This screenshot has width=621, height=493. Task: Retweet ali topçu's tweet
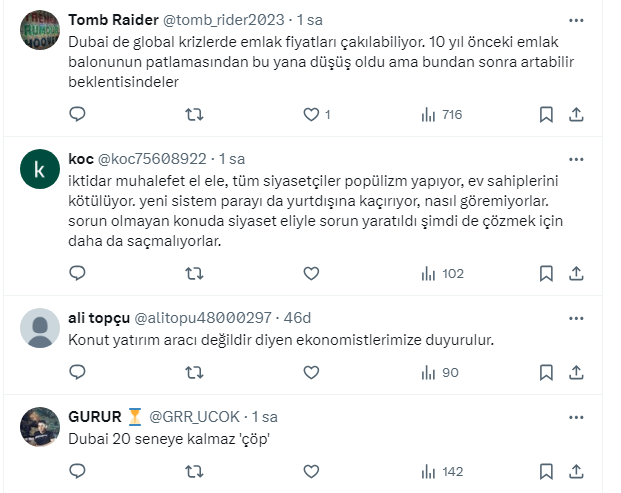coord(194,372)
